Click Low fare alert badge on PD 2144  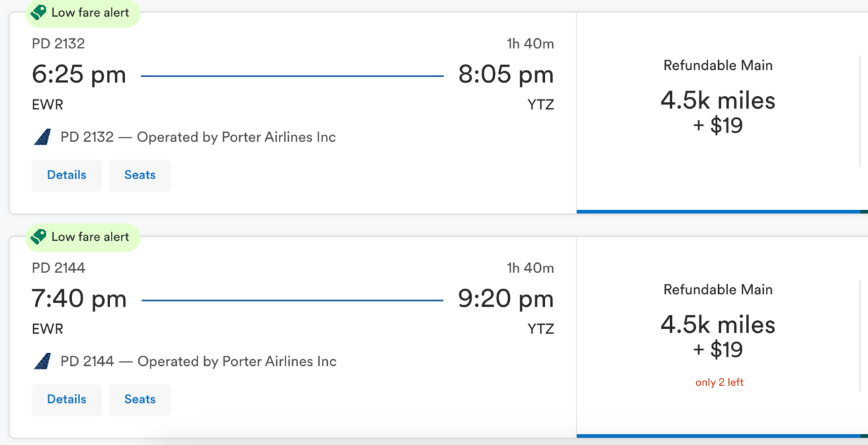[x=83, y=236]
